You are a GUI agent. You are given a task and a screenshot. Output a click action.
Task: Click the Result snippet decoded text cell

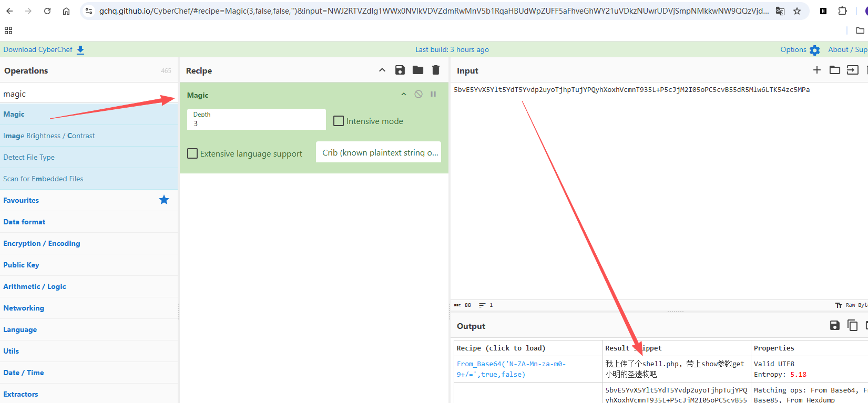click(677, 369)
